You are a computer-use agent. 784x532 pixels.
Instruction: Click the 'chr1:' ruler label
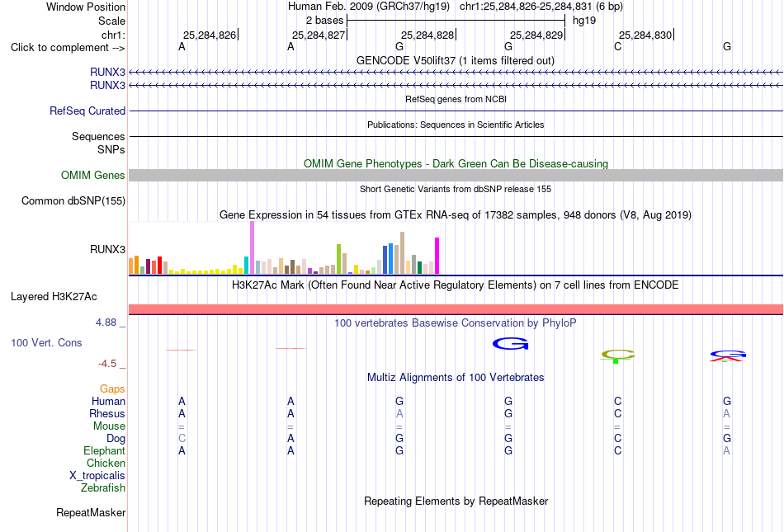point(113,35)
